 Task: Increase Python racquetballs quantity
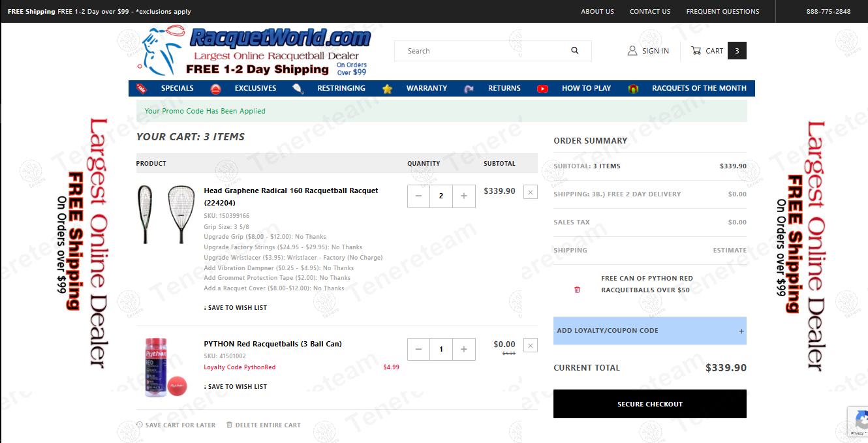[x=463, y=349]
